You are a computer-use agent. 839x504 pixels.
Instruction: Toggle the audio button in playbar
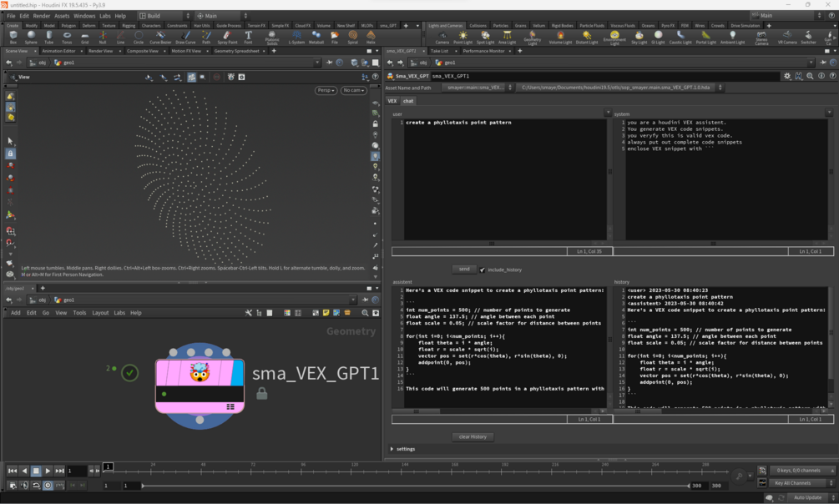click(x=24, y=486)
